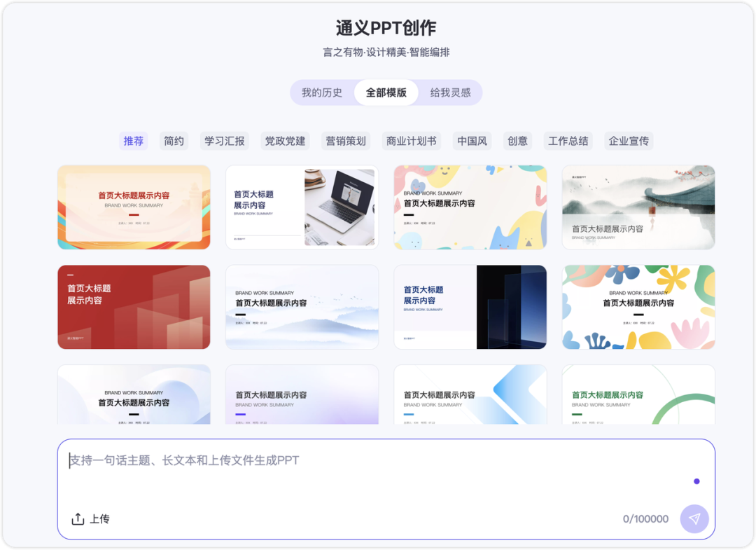Switch to 我的历史 tab

[x=321, y=92]
